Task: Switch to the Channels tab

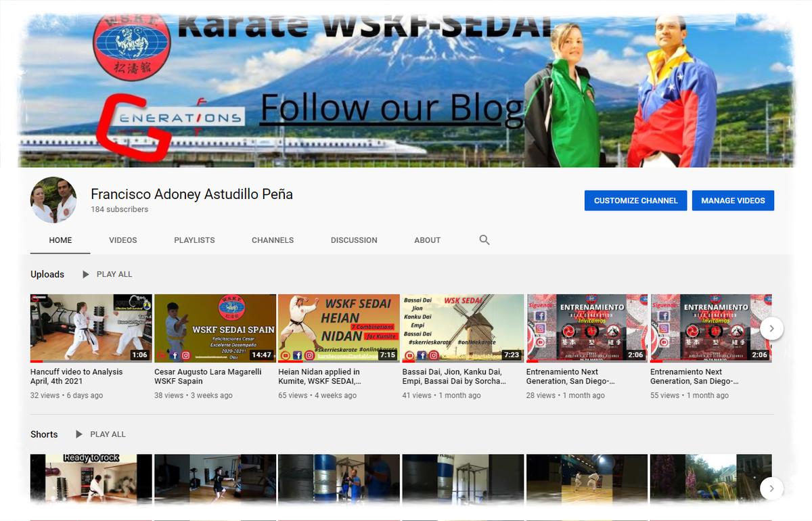Action: 273,240
